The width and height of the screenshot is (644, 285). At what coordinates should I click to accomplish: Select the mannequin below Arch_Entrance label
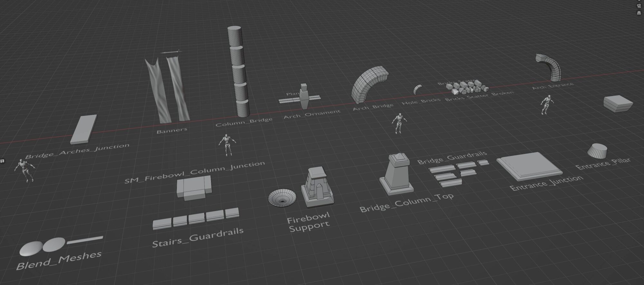coord(547,105)
